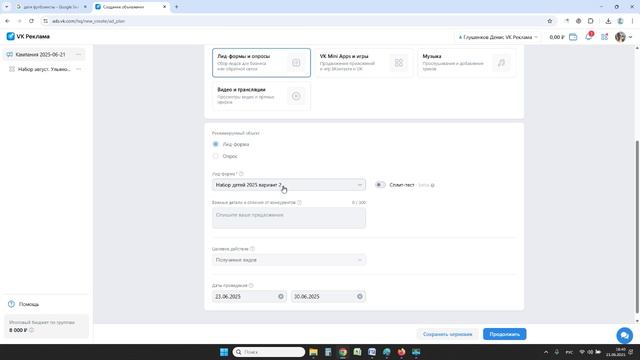Open the wallet balance icon
Viewport: 640px width, 360px height.
573,37
